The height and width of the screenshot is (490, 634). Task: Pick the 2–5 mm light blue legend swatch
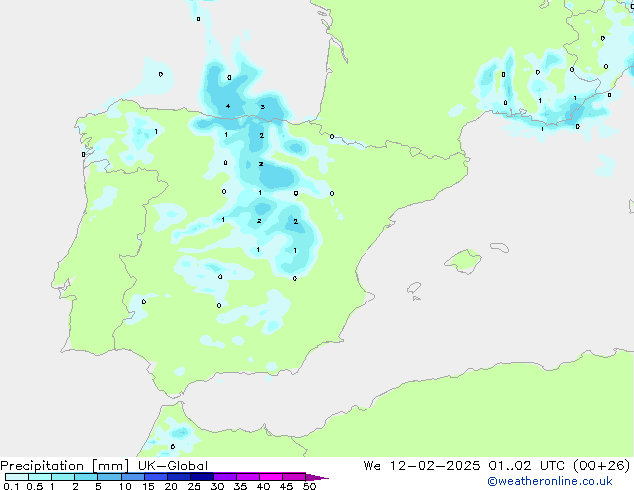86,477
